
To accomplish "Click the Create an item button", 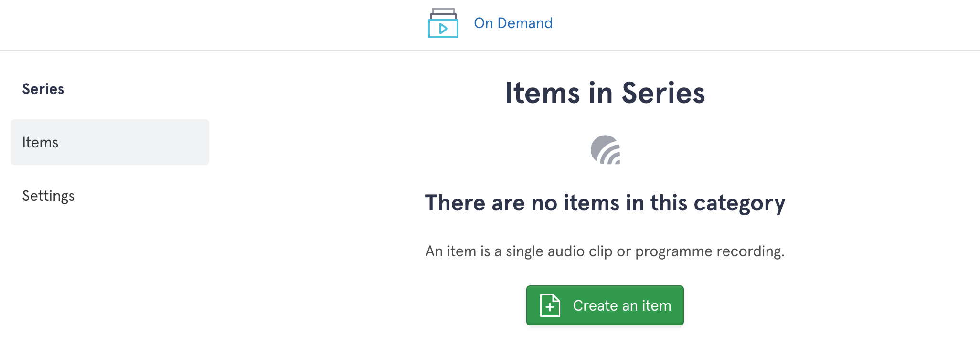I will (605, 305).
